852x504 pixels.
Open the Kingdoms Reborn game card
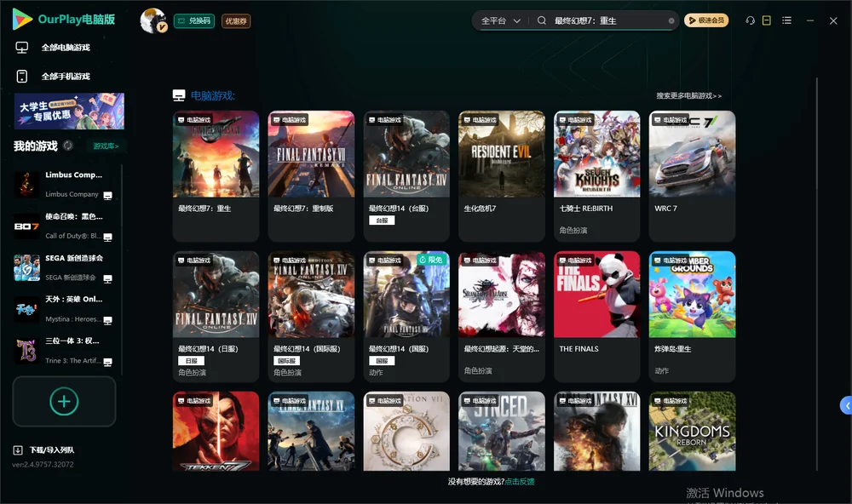tap(692, 432)
